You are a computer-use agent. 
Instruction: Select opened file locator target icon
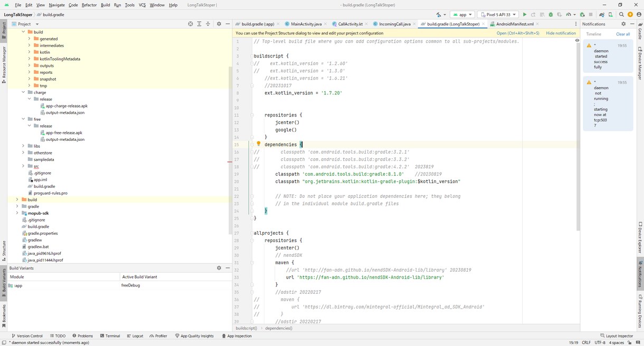click(x=191, y=24)
